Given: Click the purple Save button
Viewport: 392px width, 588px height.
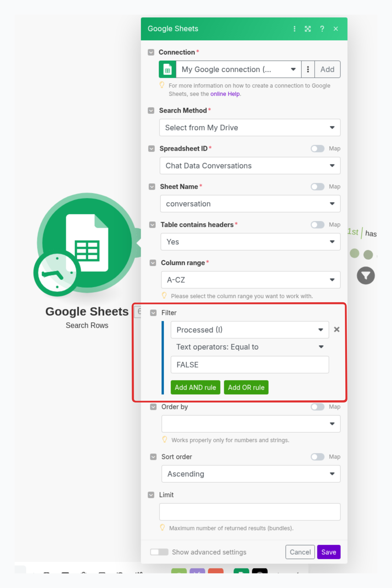Looking at the screenshot, I should tap(328, 552).
